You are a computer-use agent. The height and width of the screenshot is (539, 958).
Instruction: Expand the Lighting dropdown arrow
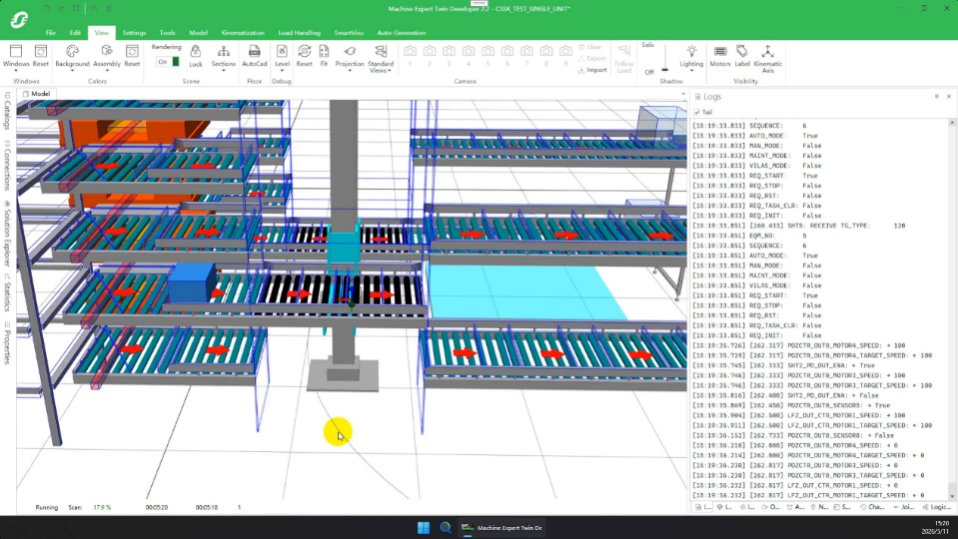[x=691, y=70]
